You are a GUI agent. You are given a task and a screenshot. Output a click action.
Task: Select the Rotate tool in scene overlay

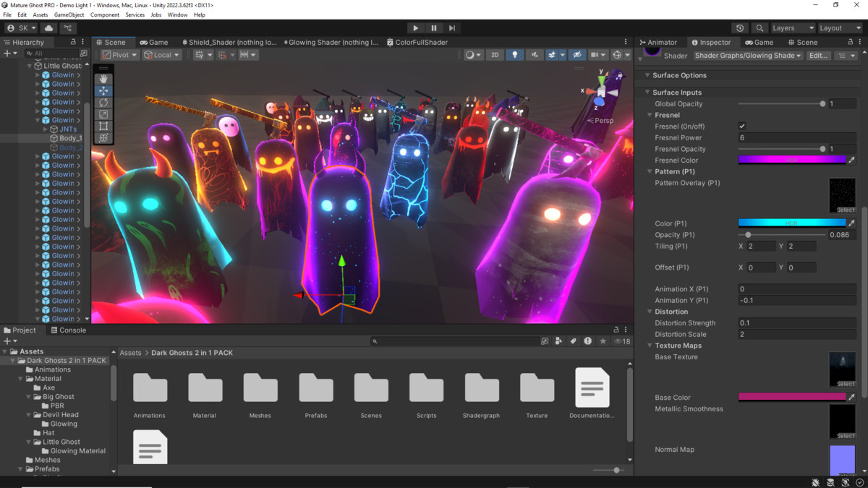coord(103,103)
